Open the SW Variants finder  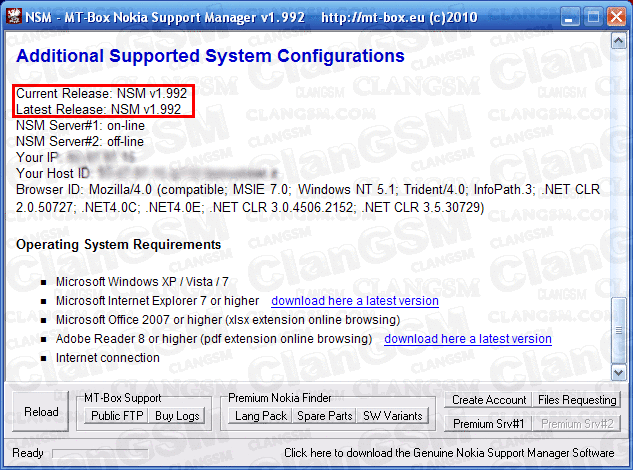[x=392, y=415]
